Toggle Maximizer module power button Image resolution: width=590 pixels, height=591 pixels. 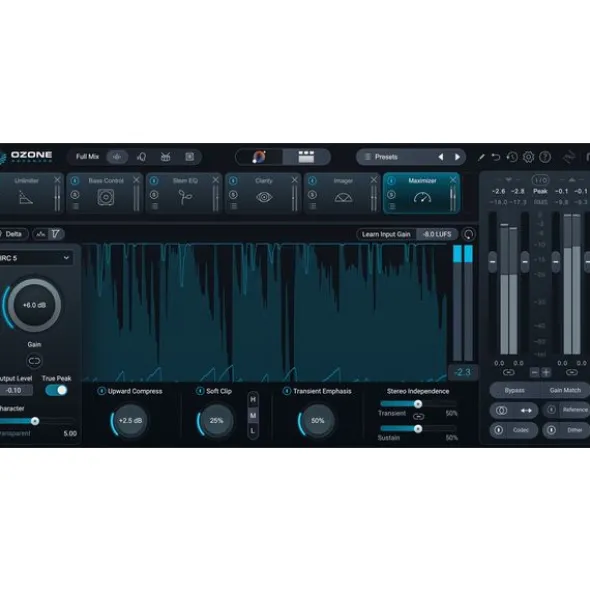click(x=391, y=181)
